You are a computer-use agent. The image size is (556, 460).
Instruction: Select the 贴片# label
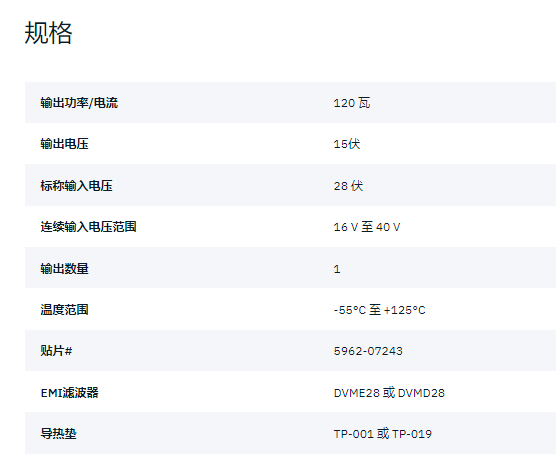coord(56,351)
